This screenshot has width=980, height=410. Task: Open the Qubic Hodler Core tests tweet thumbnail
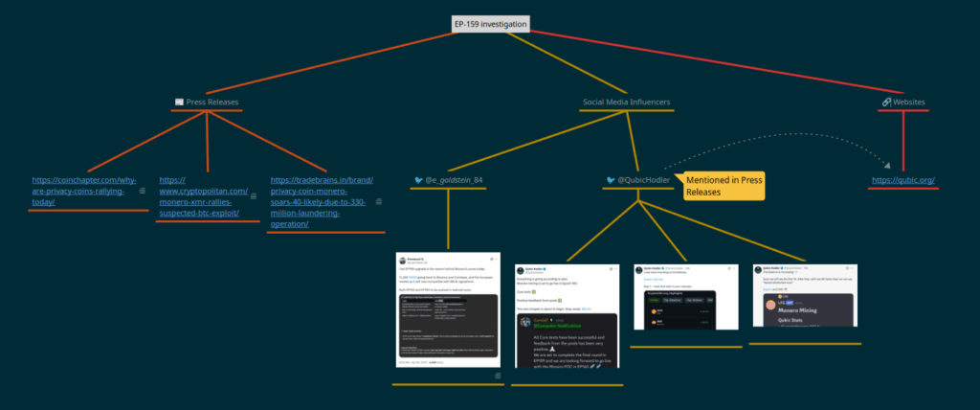pos(567,316)
